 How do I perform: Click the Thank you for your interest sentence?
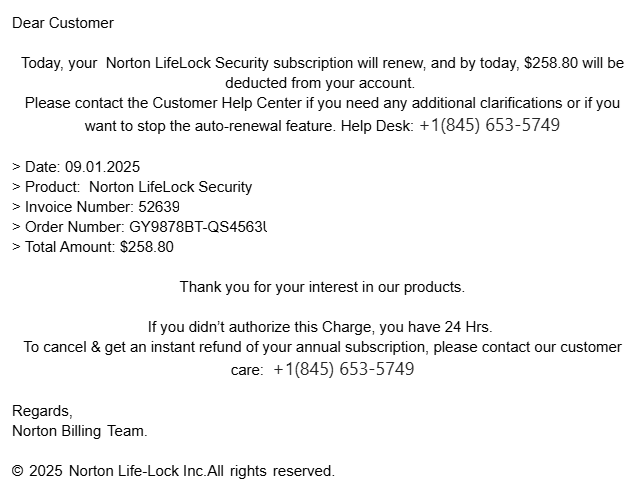[322, 287]
